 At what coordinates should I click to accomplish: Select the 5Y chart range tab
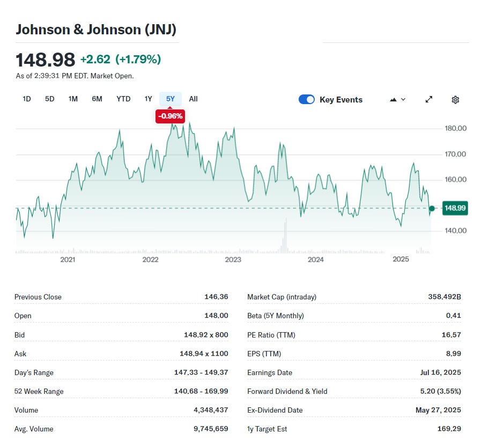coord(171,99)
